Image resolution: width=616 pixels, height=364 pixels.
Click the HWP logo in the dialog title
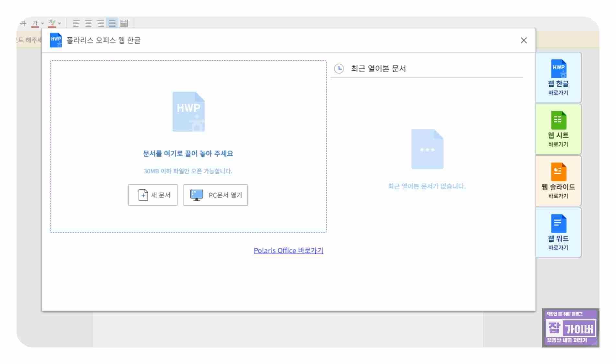pos(56,40)
